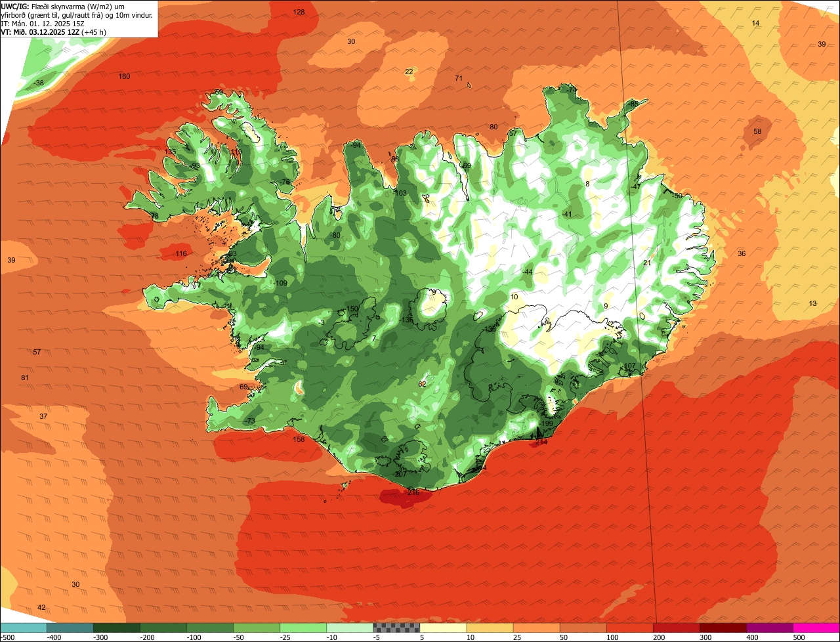Click the flux value 21 in east Iceland

[646, 263]
